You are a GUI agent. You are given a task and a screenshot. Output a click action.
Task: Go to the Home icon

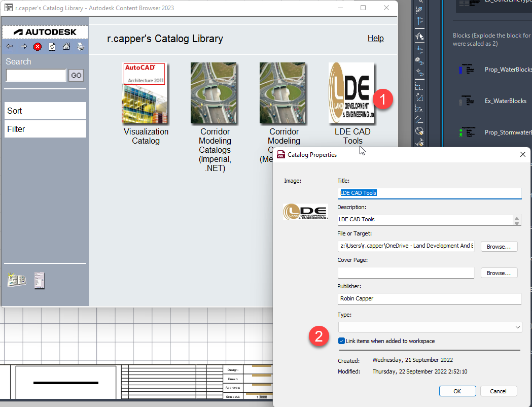coord(66,47)
